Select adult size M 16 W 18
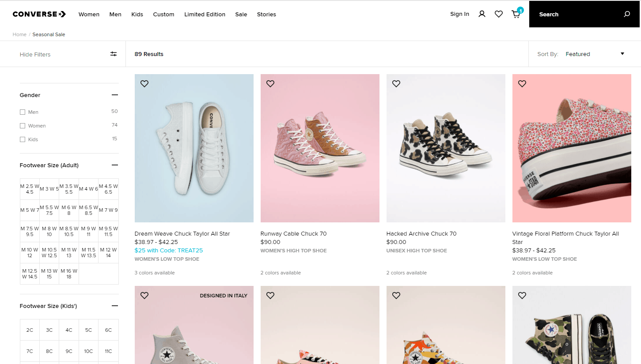Screen dimensions: 641x364 point(69,274)
